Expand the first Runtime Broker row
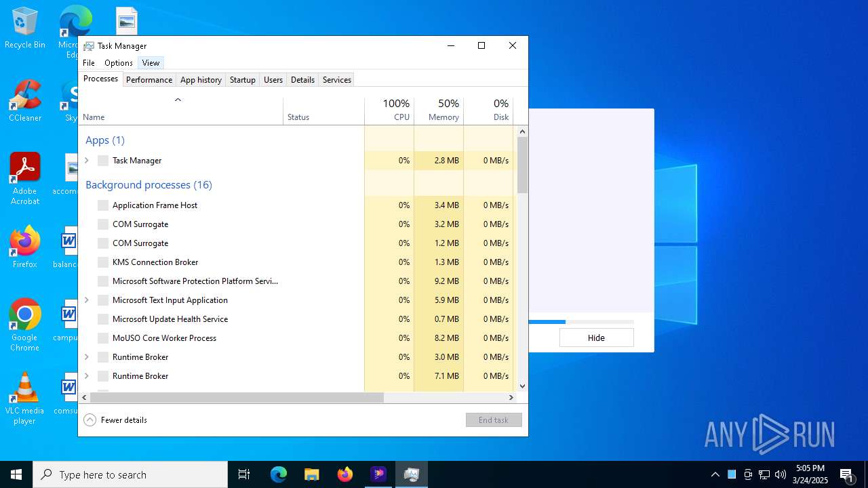 (x=87, y=357)
